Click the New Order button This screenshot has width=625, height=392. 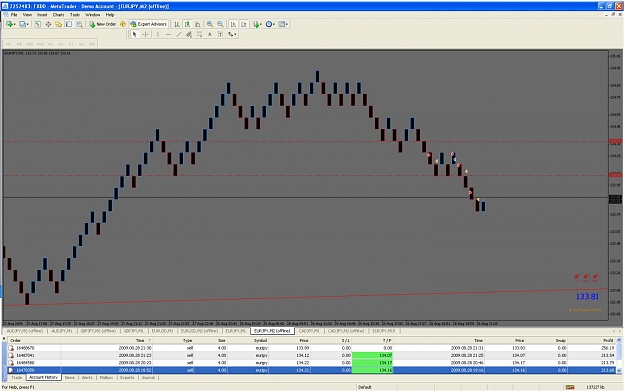[102, 24]
